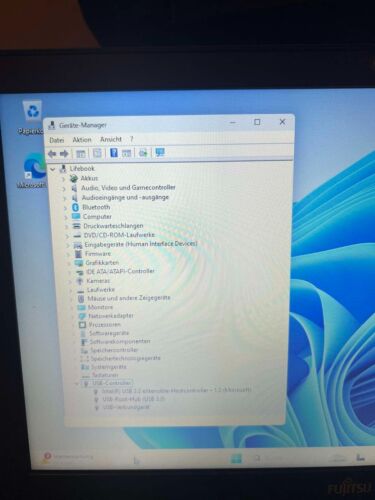This screenshot has height=500, width=375.
Task: Click the Netzwerkadapter icon
Action: (82, 316)
